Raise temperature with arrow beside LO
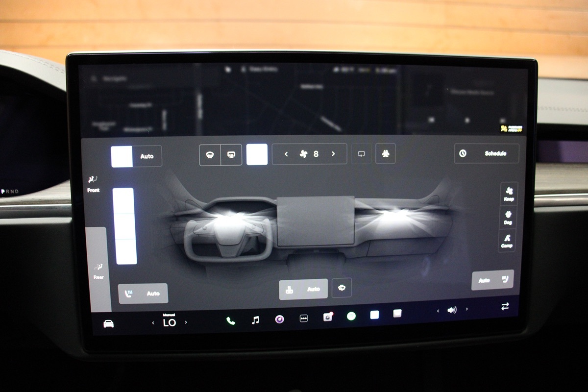The width and height of the screenshot is (588, 392). coord(186,322)
